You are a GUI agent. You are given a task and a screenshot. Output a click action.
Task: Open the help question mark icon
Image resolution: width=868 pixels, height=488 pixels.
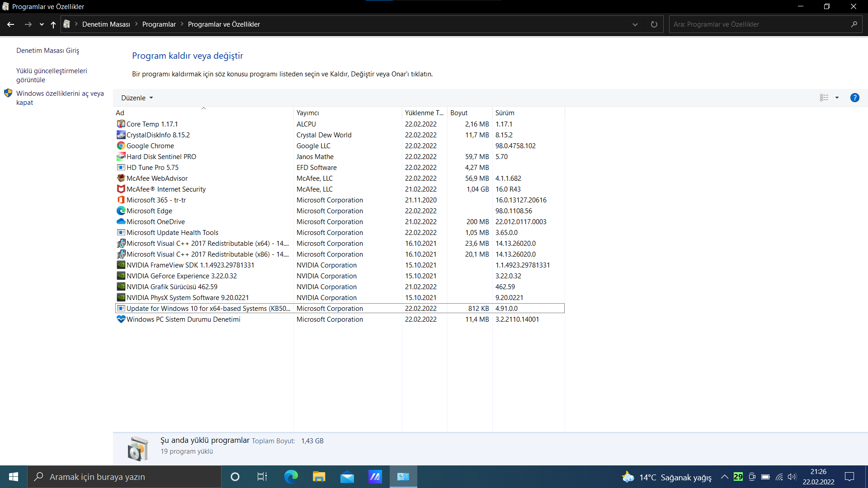(x=854, y=98)
